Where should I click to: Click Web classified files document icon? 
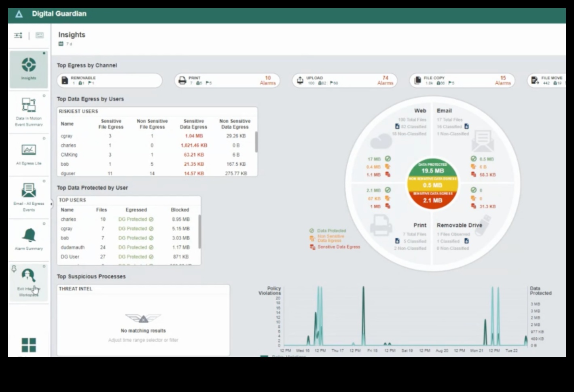pyautogui.click(x=397, y=126)
